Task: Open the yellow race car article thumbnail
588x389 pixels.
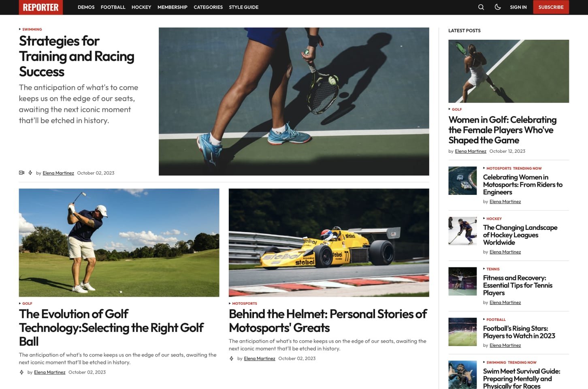Action: [329, 242]
